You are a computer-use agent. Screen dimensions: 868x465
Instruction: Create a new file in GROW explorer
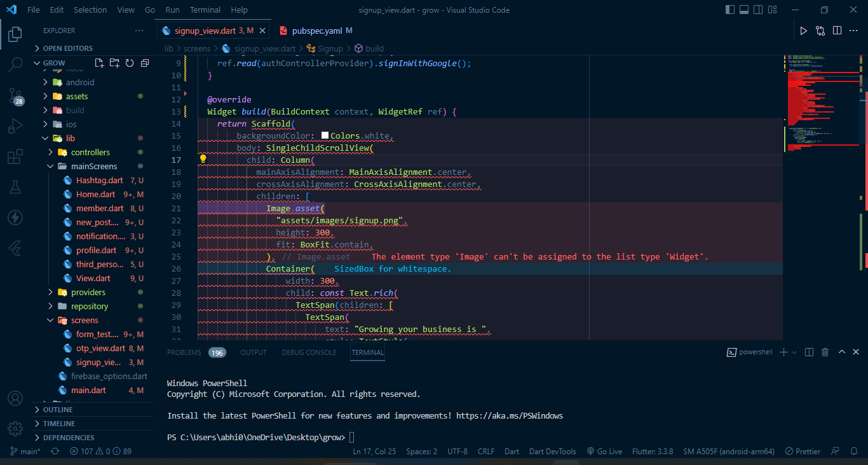point(99,63)
